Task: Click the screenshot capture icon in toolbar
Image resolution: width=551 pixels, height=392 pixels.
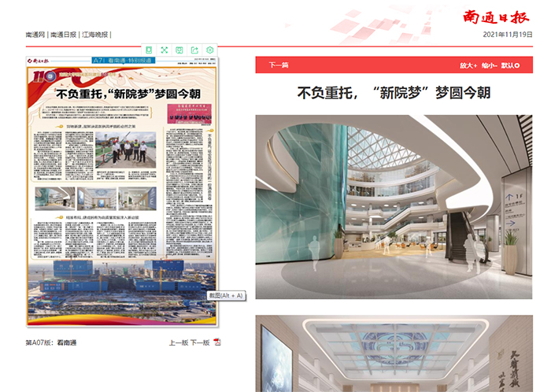Action: coord(179,50)
